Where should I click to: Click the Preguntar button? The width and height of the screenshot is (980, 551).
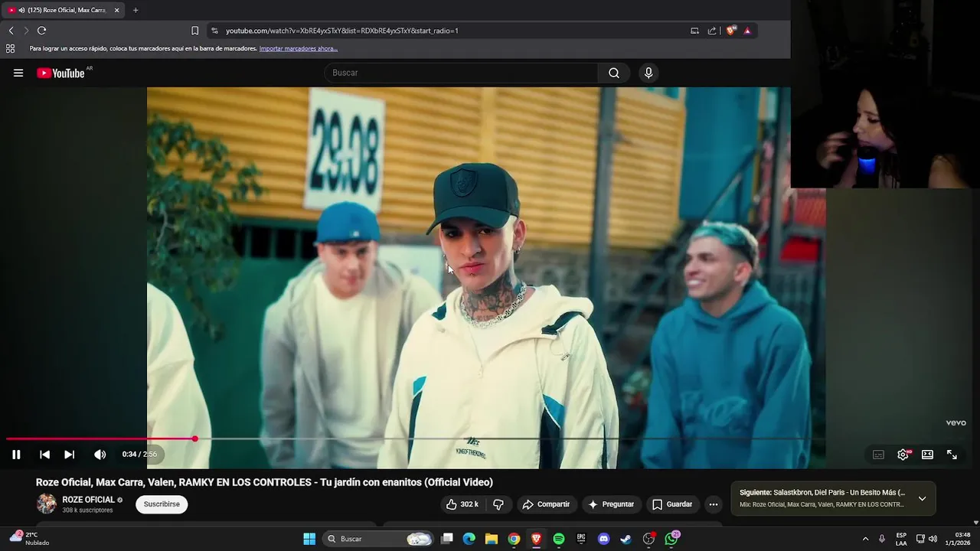coord(611,504)
